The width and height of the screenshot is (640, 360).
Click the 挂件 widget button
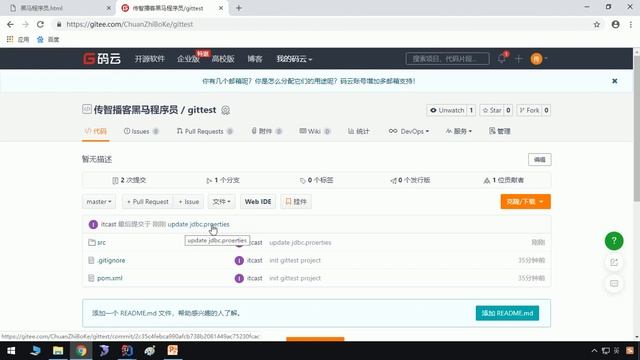click(x=296, y=202)
